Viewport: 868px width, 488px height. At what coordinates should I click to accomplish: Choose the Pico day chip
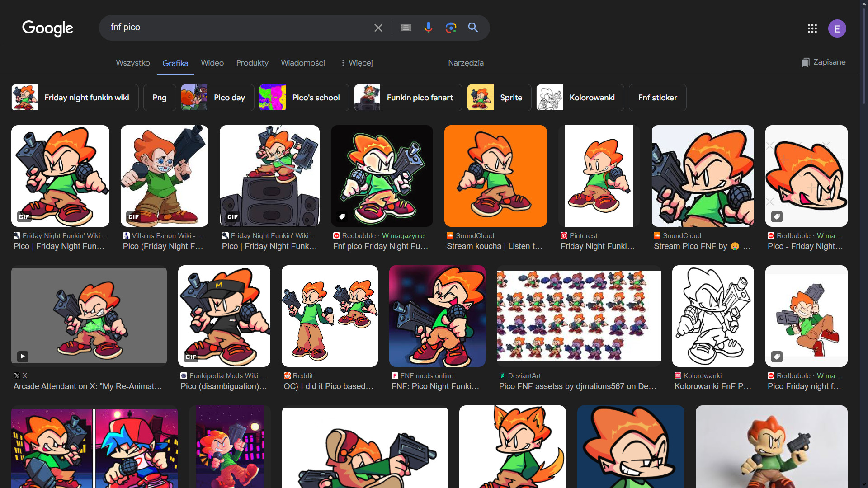click(218, 98)
